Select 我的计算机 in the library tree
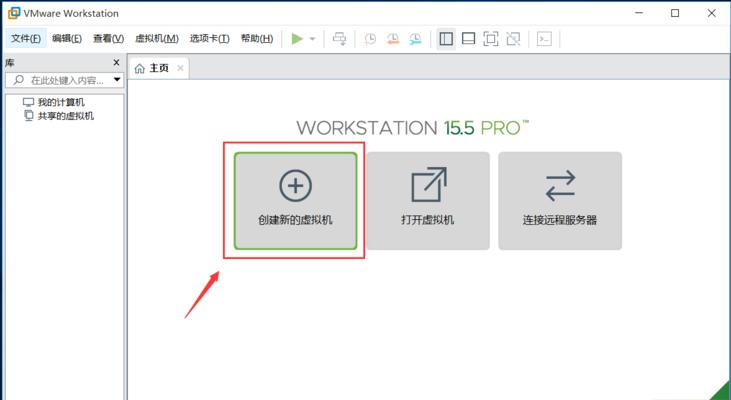Screen dimensions: 731x400 61,102
